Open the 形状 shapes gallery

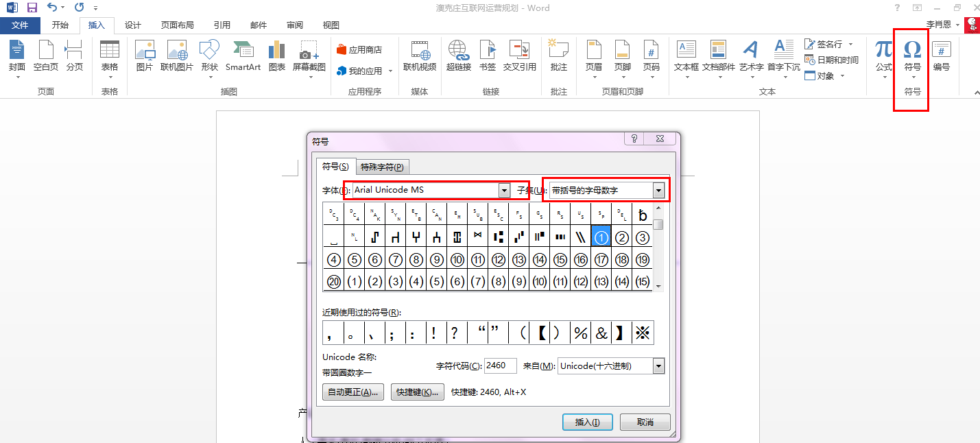[x=210, y=58]
